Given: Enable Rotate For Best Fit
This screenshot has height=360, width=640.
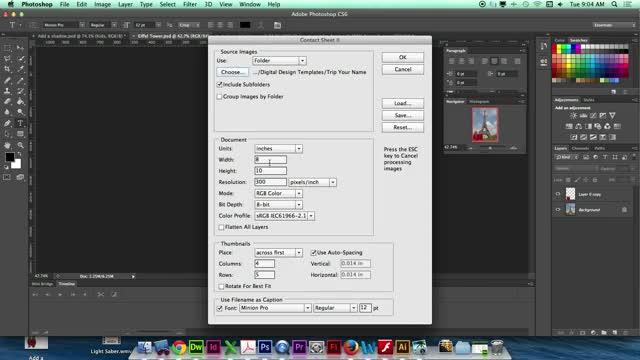Looking at the screenshot, I should [221, 286].
